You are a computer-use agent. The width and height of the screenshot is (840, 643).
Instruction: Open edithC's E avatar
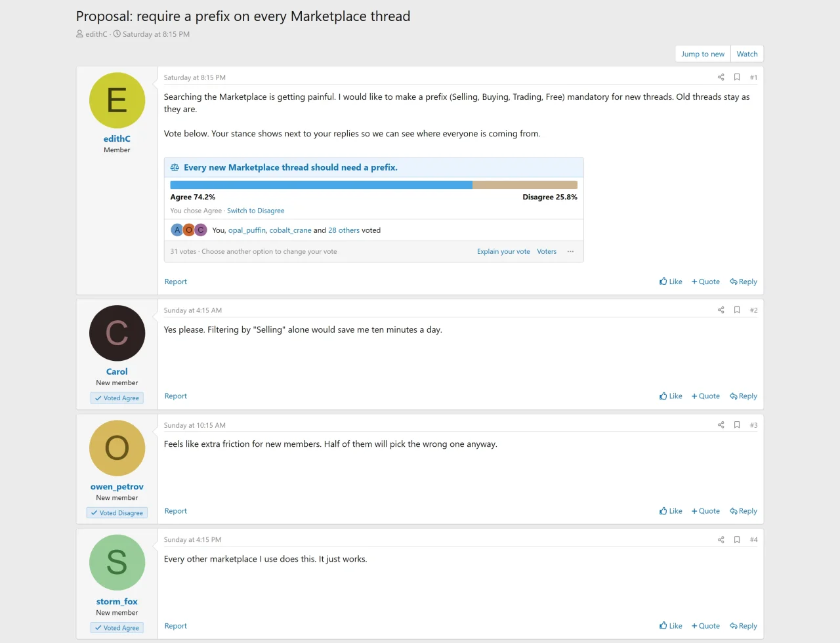pyautogui.click(x=117, y=100)
